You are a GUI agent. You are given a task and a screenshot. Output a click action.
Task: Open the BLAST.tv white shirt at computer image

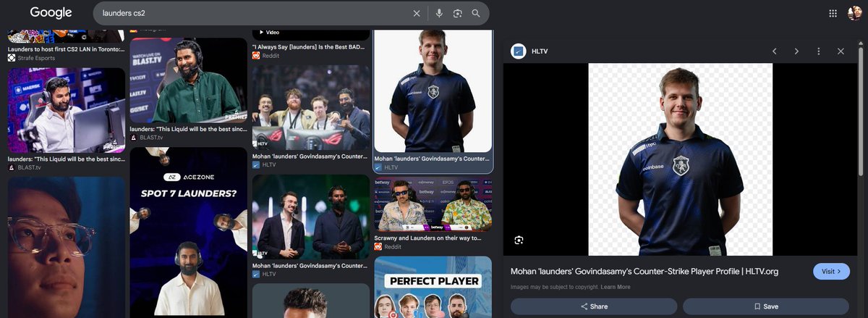(67, 110)
